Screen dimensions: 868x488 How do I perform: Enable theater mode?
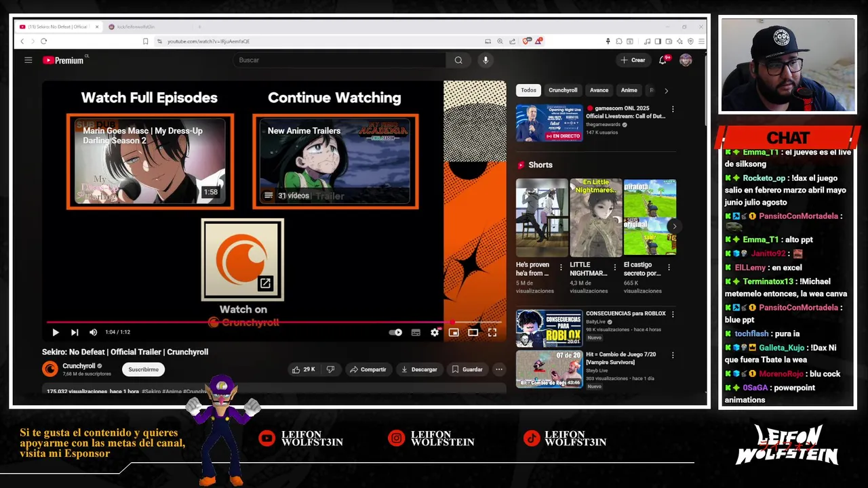pyautogui.click(x=473, y=332)
